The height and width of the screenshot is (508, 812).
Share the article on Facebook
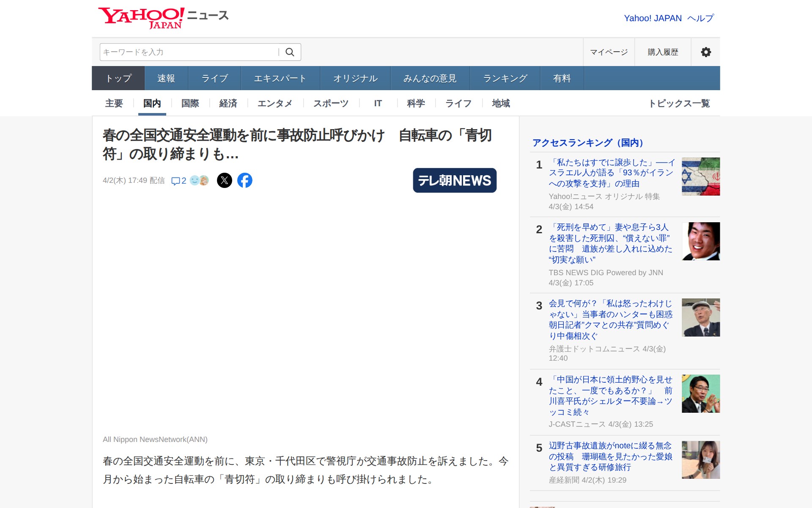pyautogui.click(x=244, y=180)
